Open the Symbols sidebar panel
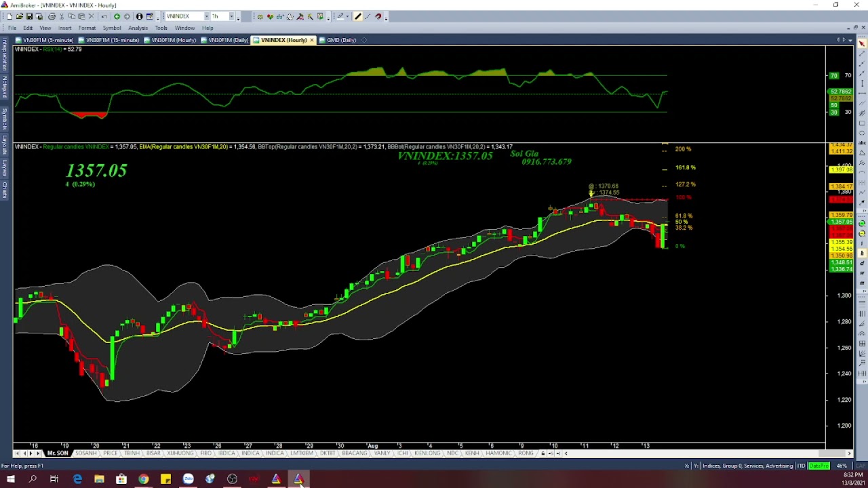 (x=3, y=119)
